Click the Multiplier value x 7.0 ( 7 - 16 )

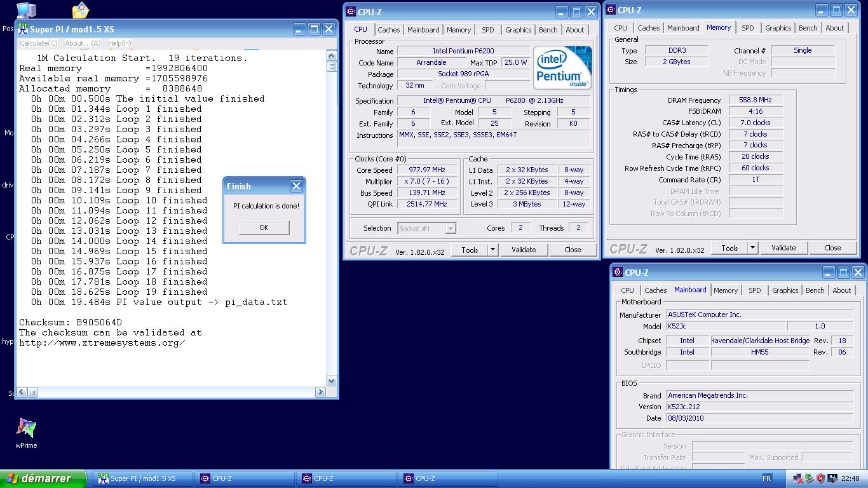[x=426, y=181]
